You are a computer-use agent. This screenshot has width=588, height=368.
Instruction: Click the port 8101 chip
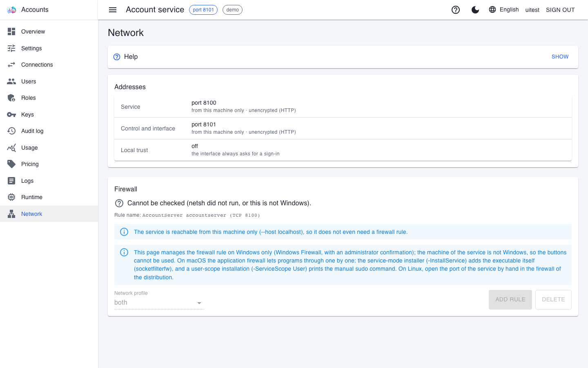[x=203, y=10]
